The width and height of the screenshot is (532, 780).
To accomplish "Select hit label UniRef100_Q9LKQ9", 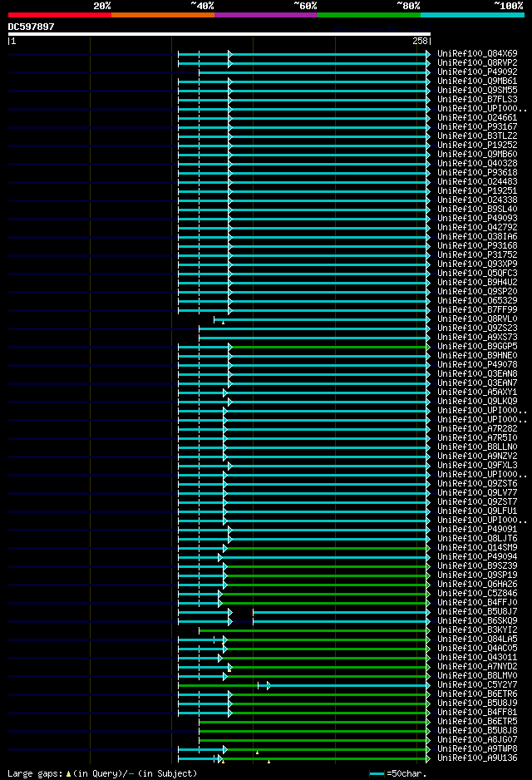I will [x=477, y=401].
